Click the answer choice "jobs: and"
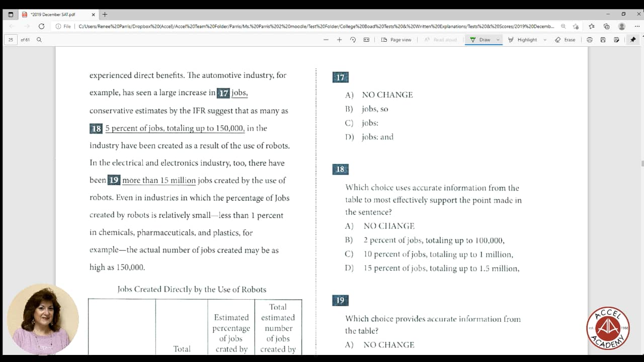The width and height of the screenshot is (644, 362). (377, 137)
